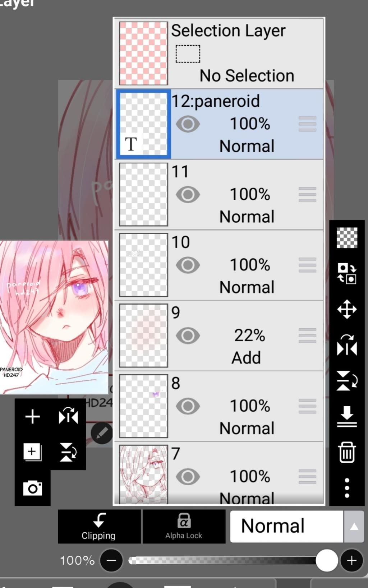Click the opacity slider handle
The height and width of the screenshot is (588, 368).
click(327, 560)
